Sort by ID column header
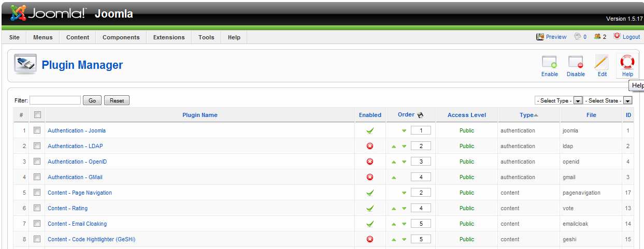 point(628,115)
